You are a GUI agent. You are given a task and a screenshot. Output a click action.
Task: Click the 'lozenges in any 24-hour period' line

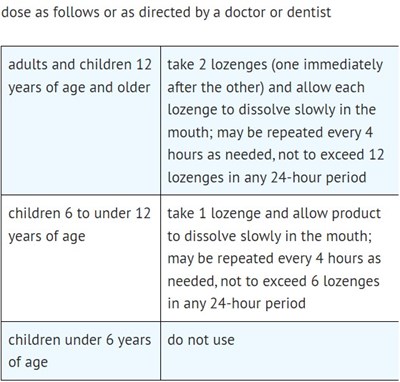[x=267, y=177]
